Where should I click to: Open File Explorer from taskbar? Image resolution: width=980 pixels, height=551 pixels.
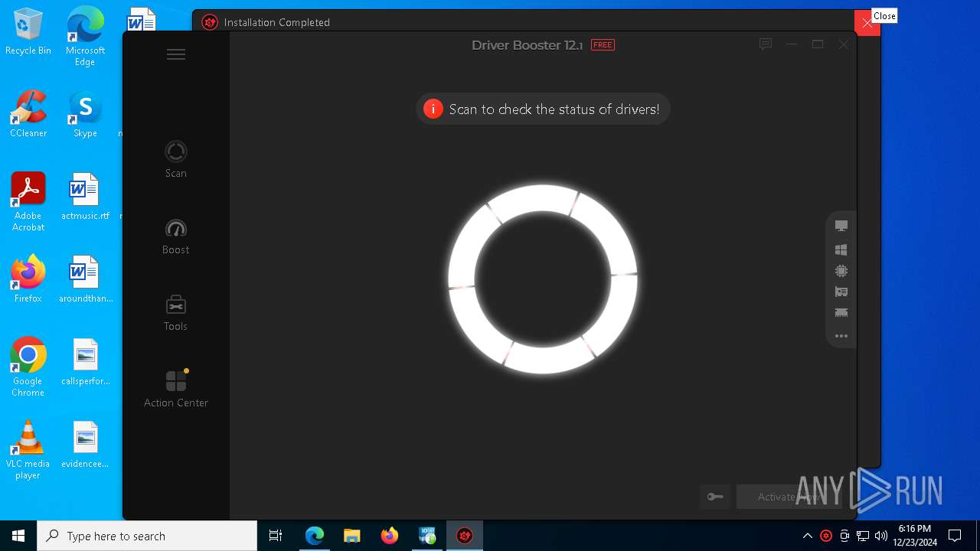point(352,536)
